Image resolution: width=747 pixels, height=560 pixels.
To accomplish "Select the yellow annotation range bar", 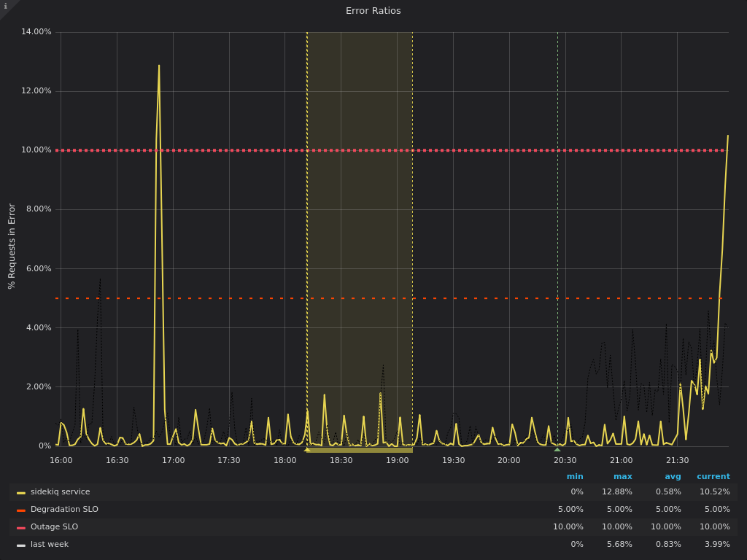I will tap(360, 451).
